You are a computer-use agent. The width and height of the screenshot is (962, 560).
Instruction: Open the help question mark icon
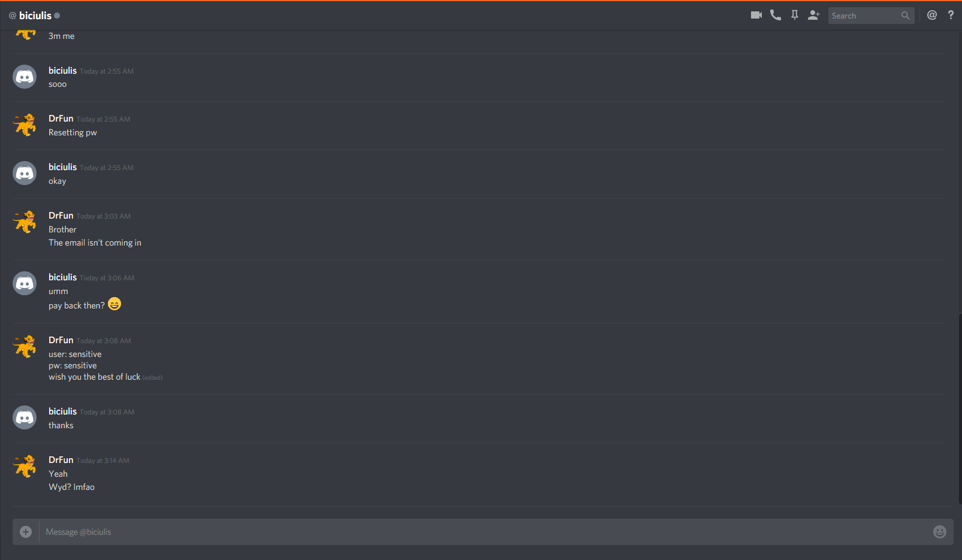coord(951,15)
